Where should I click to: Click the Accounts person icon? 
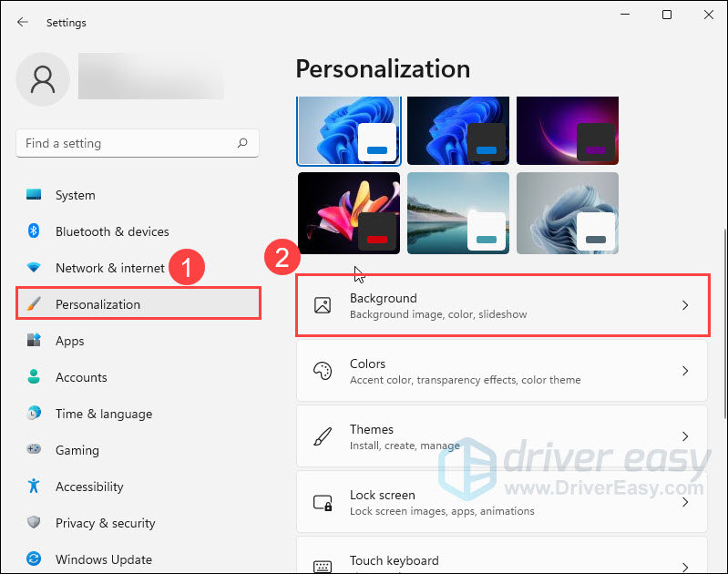click(34, 376)
